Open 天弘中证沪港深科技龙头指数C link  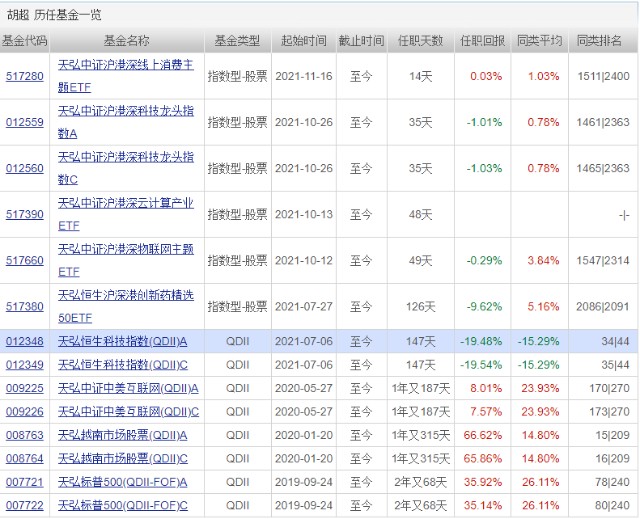pos(126,168)
